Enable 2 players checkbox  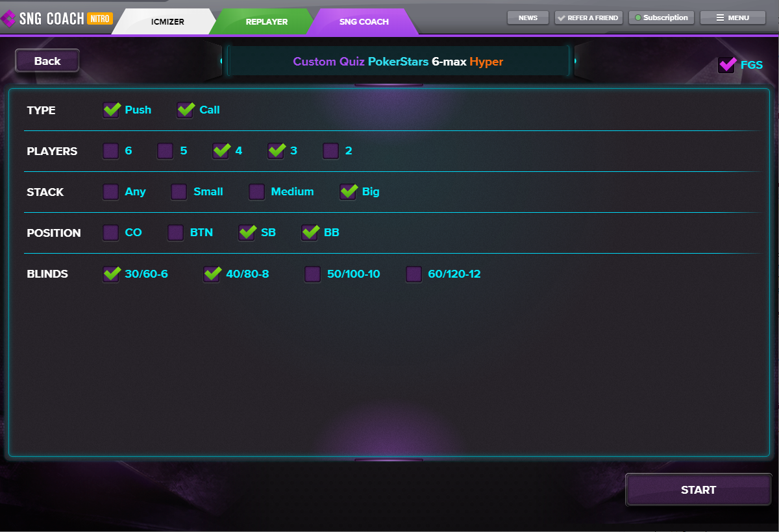331,151
